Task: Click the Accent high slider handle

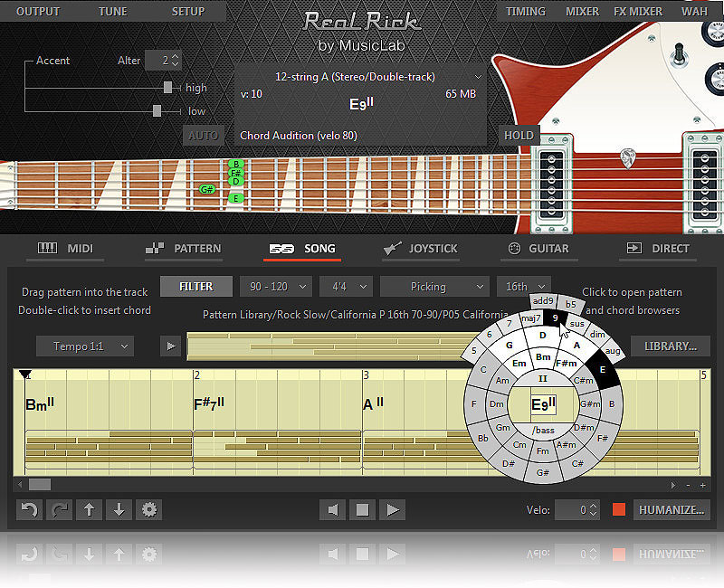Action: 167,88
